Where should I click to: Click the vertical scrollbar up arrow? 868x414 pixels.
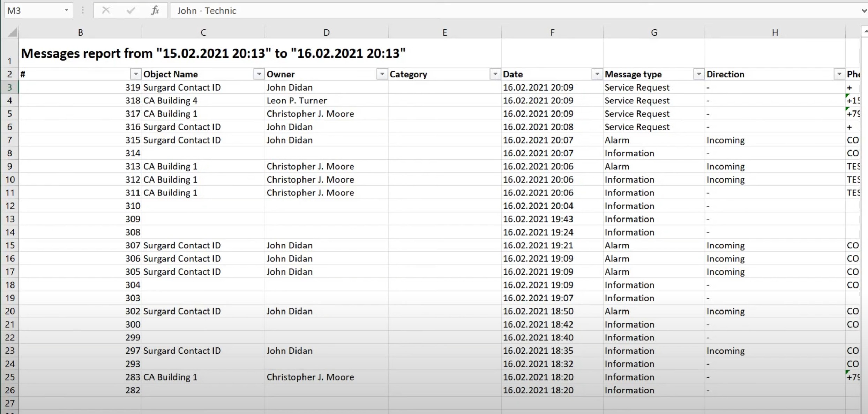865,32
